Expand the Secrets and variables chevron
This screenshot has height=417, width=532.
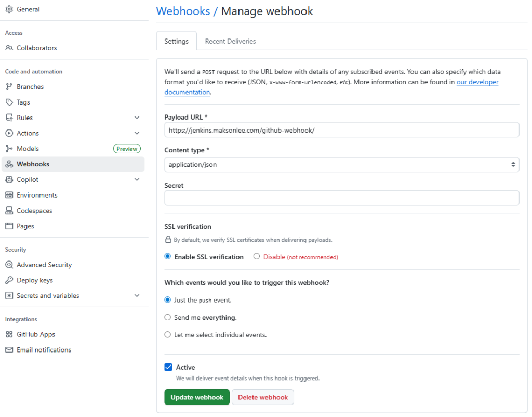[137, 296]
